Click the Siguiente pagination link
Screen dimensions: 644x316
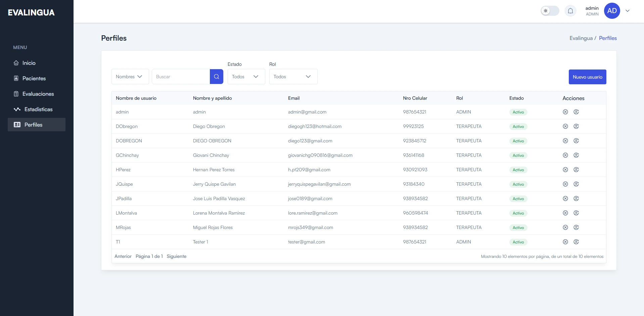coord(177,256)
